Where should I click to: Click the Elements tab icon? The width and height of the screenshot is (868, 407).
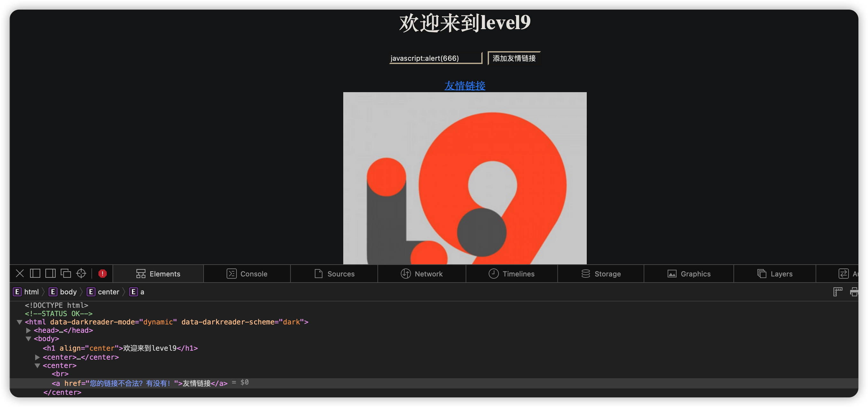(x=141, y=274)
